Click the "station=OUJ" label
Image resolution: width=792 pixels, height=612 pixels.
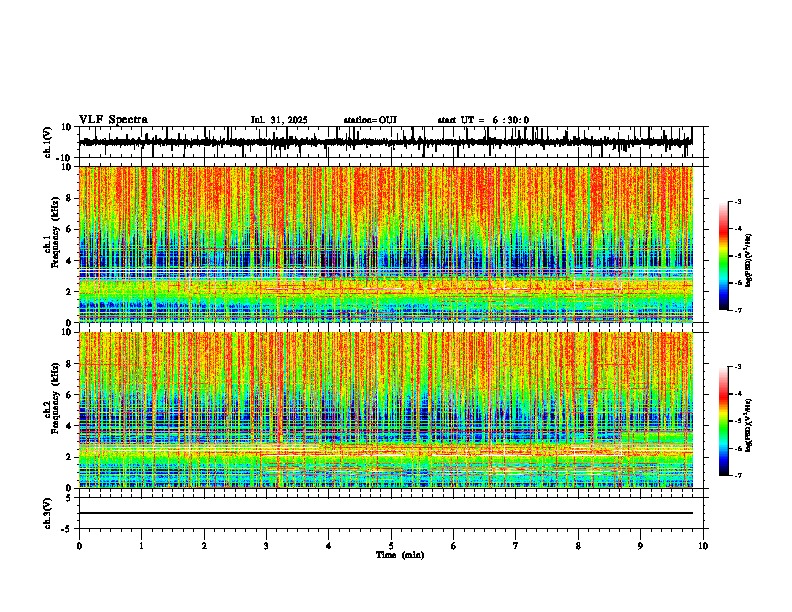(370, 120)
